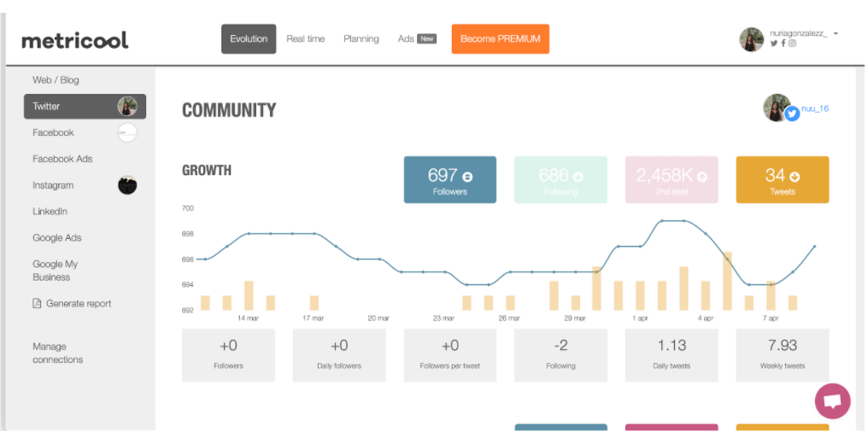868x437 pixels.
Task: Click the New badge beside Ads
Action: 427,38
